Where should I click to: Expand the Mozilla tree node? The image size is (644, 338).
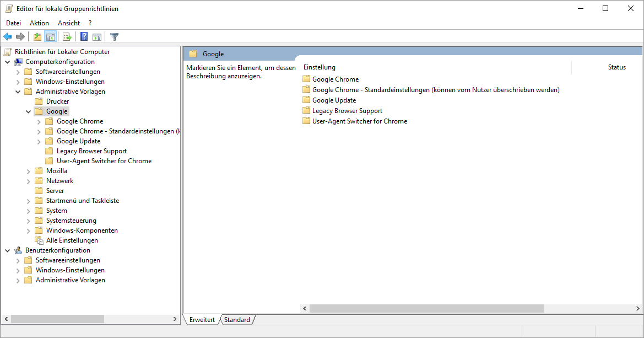click(29, 171)
